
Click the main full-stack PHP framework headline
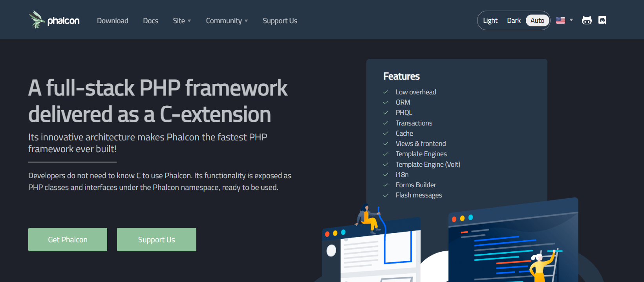(x=158, y=101)
